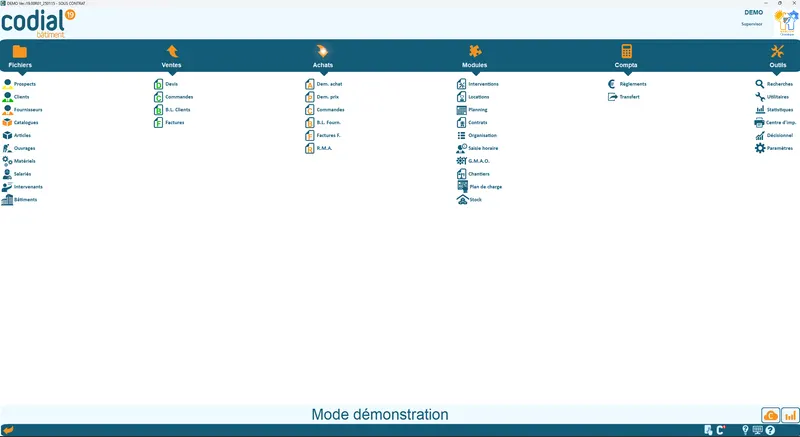This screenshot has width=800, height=437.
Task: Open Interventions module
Action: click(x=478, y=84)
